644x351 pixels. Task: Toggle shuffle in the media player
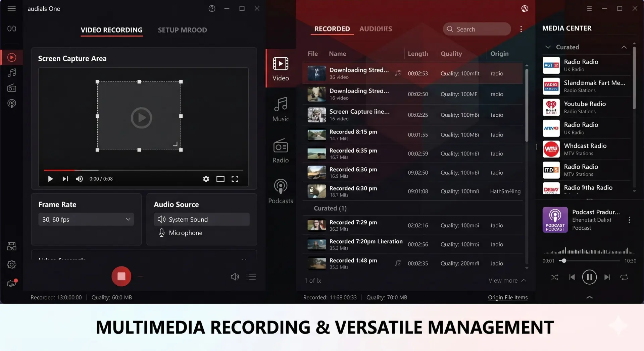554,277
